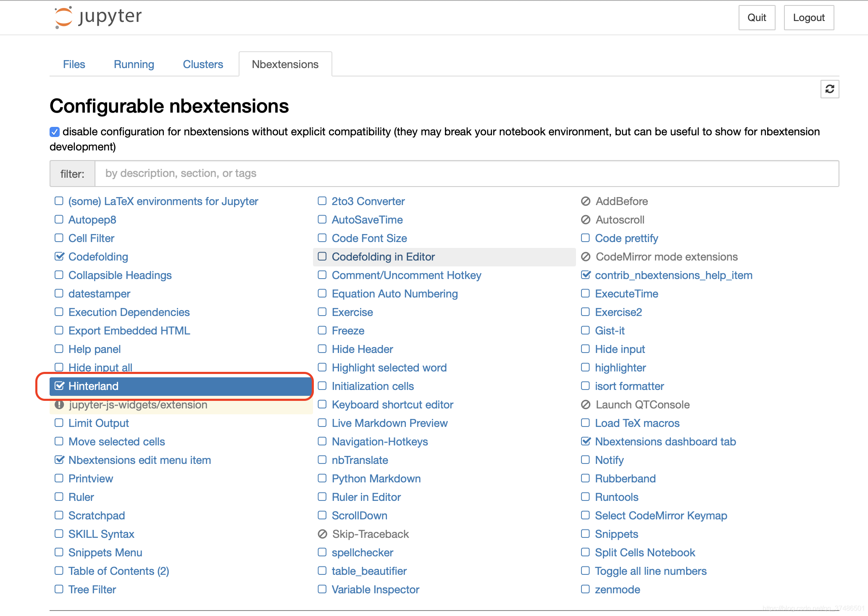Click the disabled icon next to Autoscroll
Viewport: 868px width, 616px height.
coord(586,220)
